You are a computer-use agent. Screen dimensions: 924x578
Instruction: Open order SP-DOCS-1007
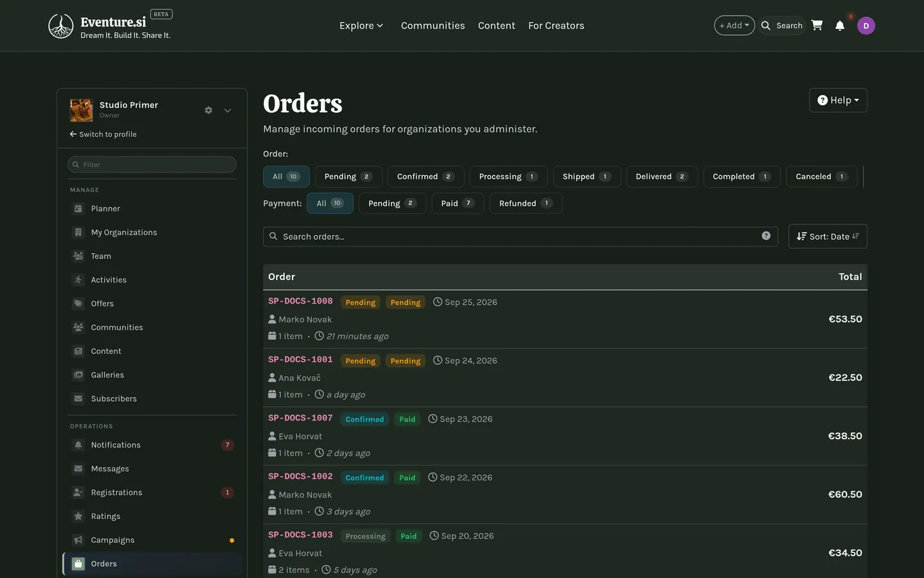point(300,418)
